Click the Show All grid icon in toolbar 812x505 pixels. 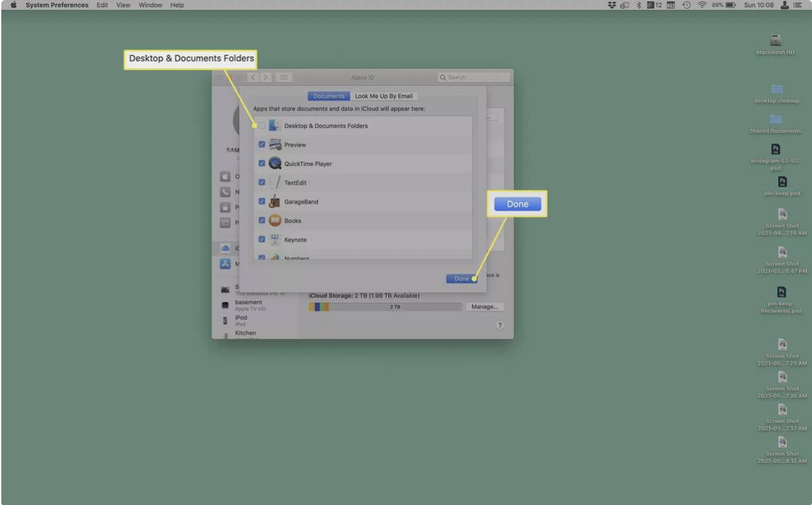pyautogui.click(x=283, y=77)
